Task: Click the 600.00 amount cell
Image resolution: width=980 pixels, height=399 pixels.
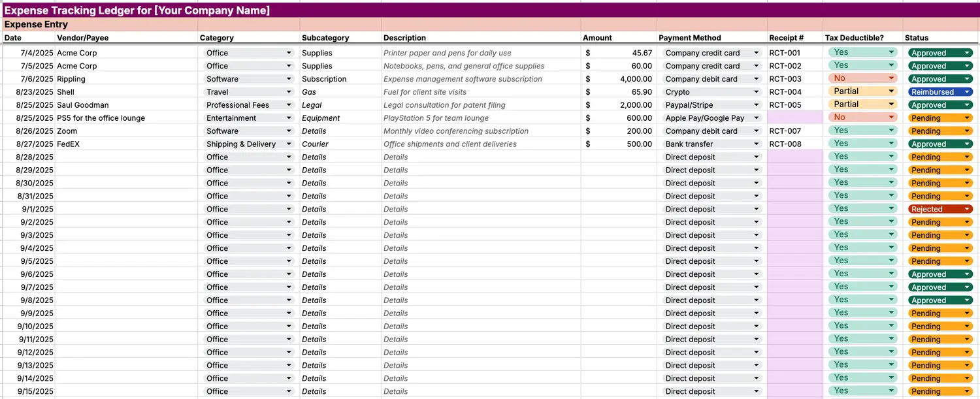Action: pos(618,118)
